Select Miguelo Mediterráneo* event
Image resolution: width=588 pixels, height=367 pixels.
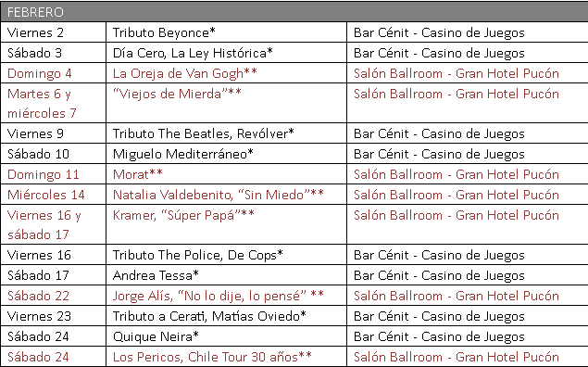pos(183,154)
